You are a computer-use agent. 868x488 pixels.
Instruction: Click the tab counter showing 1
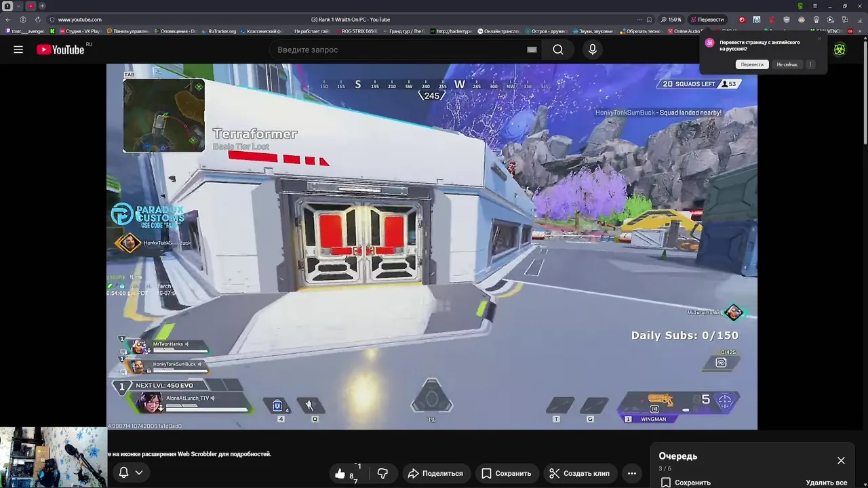click(7, 6)
